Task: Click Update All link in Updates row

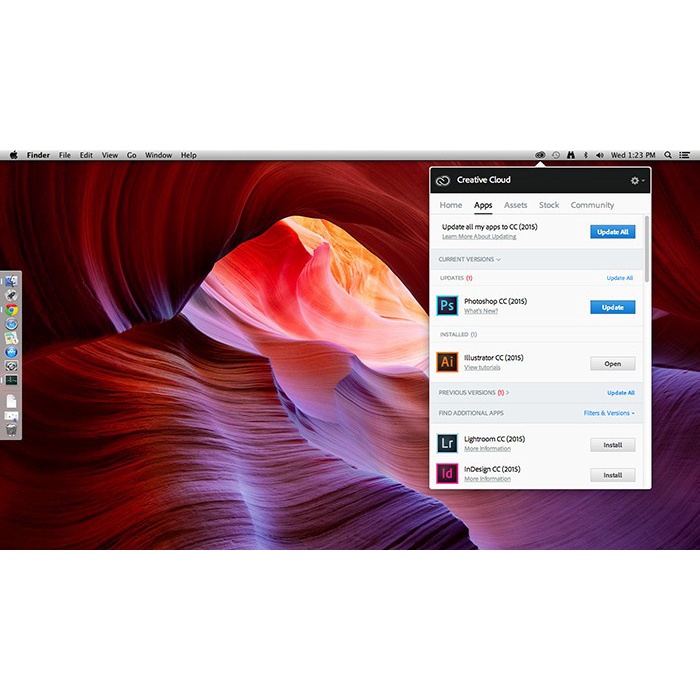Action: point(620,278)
